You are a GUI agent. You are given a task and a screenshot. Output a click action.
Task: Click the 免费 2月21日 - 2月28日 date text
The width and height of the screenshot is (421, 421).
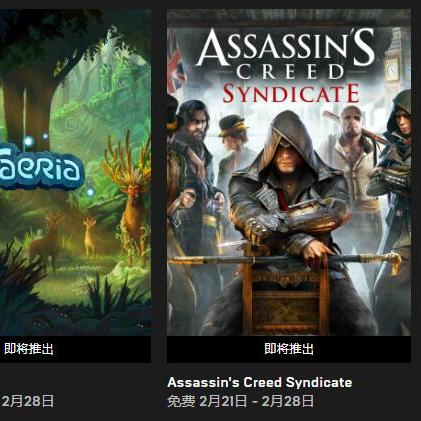240,401
